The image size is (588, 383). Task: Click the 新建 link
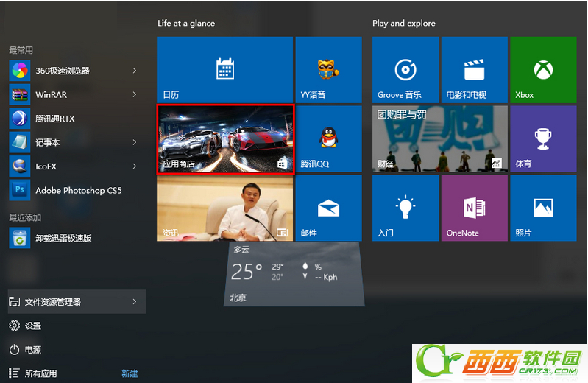tap(130, 373)
